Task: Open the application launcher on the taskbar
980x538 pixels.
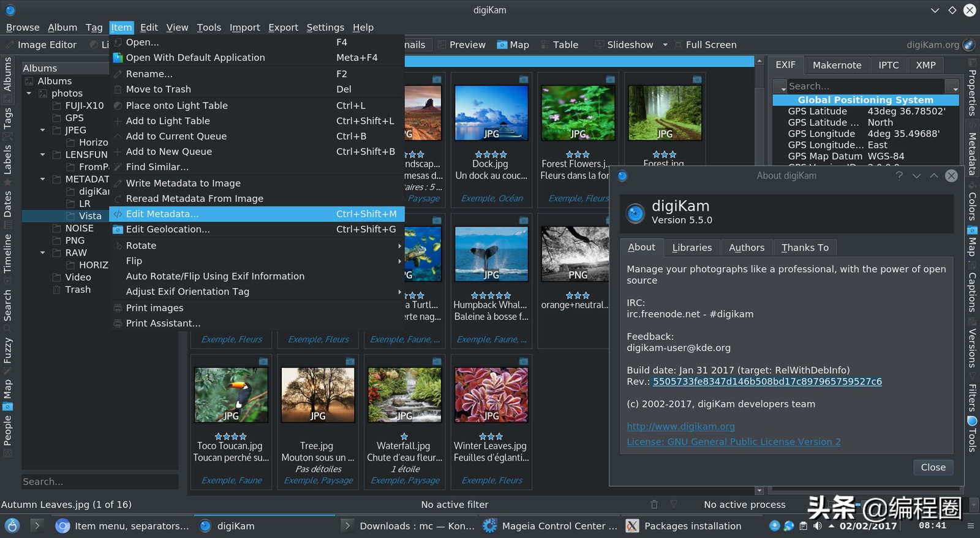Action: coord(12,526)
